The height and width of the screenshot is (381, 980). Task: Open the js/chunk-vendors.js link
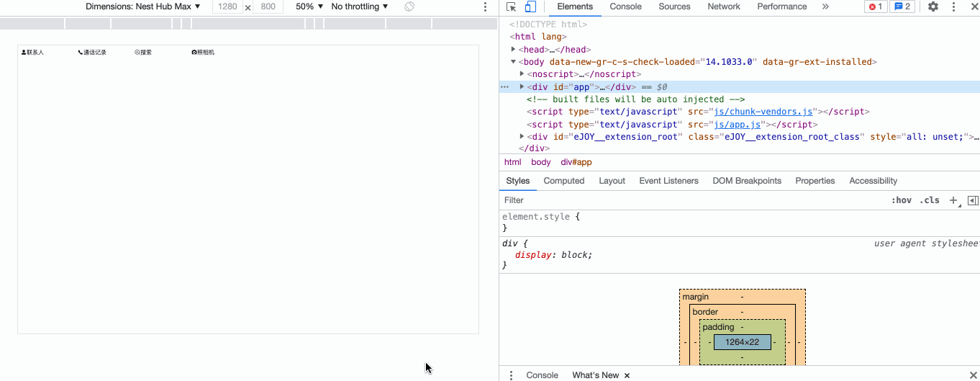click(763, 112)
